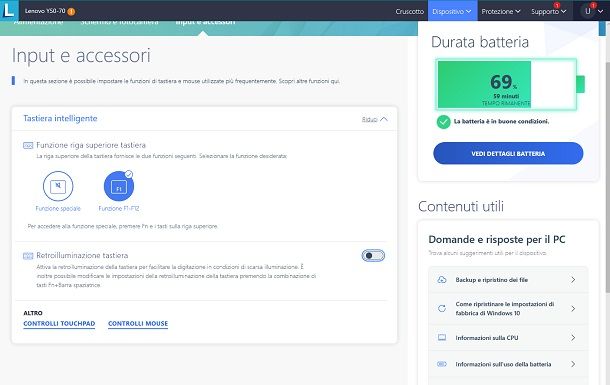
Task: Open the Backup e ripristino dei file arrow
Action: [573, 280]
